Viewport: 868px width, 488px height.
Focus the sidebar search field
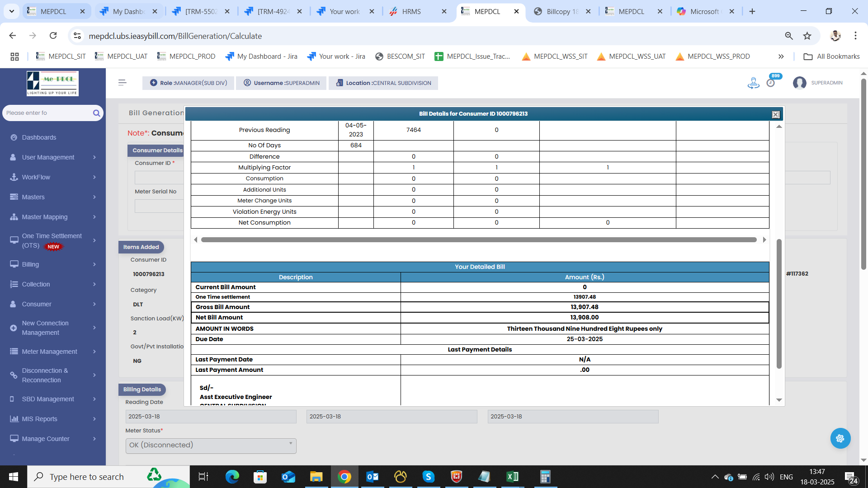47,113
